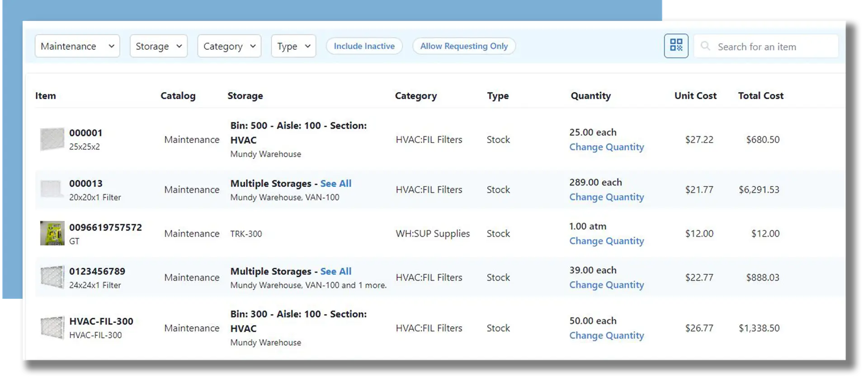
Task: Sort by the Quantity column header
Action: pyautogui.click(x=590, y=96)
